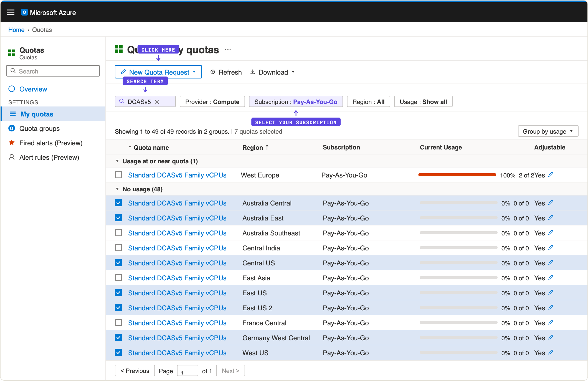Viewport: 588px width, 381px height.
Task: Open the Subscription : Pay-As-You-Go filter
Action: [x=296, y=102]
